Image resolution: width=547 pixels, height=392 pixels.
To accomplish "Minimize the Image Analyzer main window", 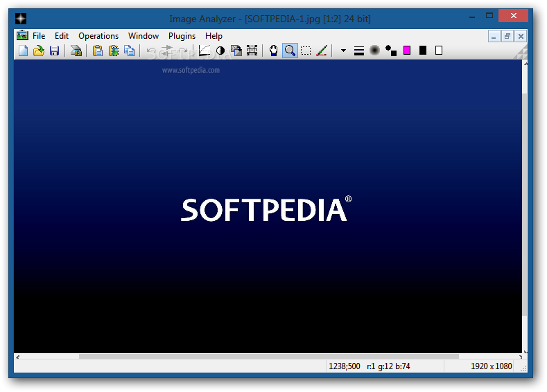I will (x=472, y=16).
